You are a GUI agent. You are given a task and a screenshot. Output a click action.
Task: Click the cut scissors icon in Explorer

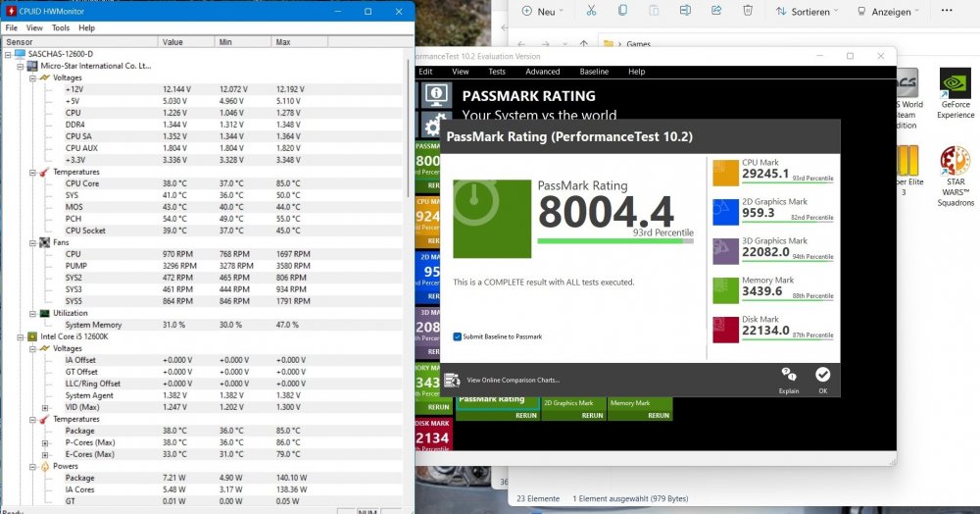coord(591,11)
